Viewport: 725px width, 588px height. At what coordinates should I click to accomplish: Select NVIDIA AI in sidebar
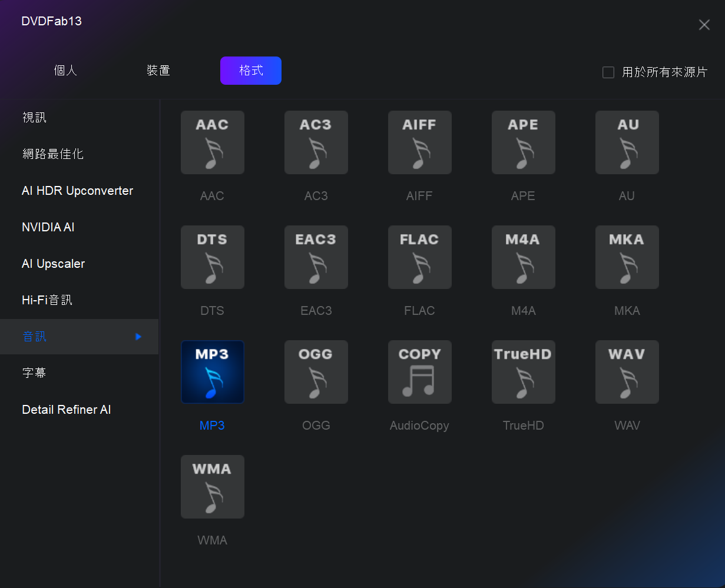pyautogui.click(x=80, y=227)
